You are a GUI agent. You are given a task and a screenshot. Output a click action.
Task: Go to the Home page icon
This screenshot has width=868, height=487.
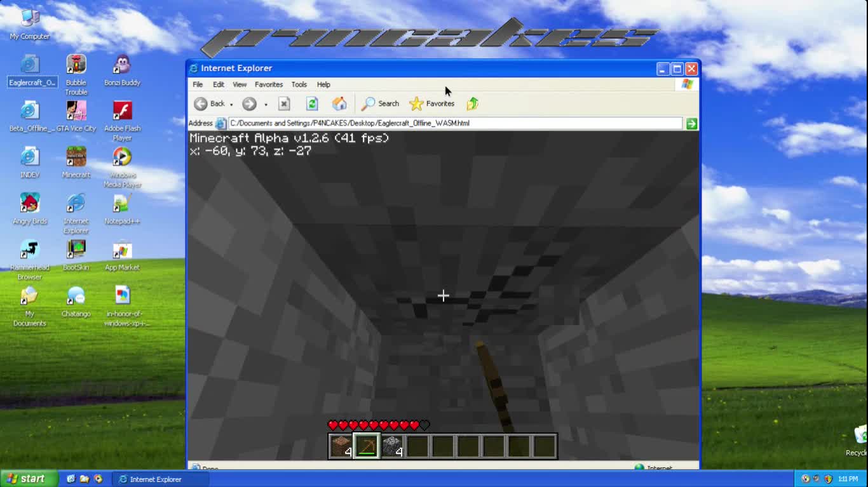pos(339,103)
